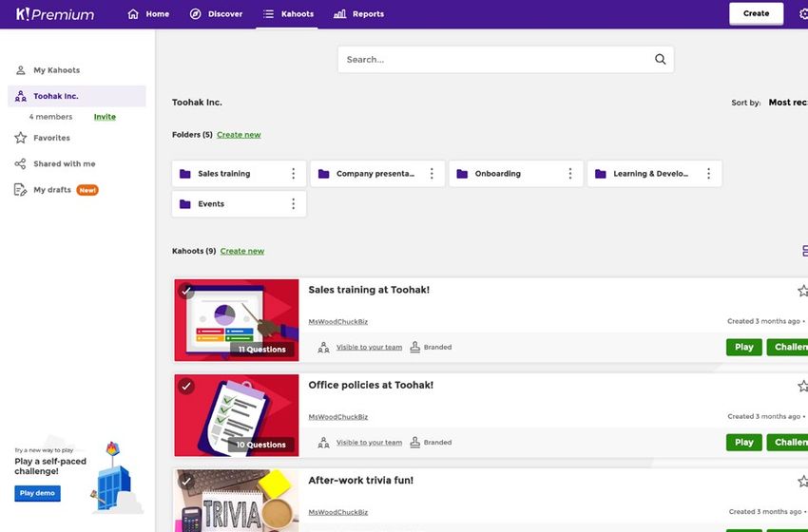The width and height of the screenshot is (808, 532).
Task: Open title After-work trivia fun!
Action: [x=360, y=481]
